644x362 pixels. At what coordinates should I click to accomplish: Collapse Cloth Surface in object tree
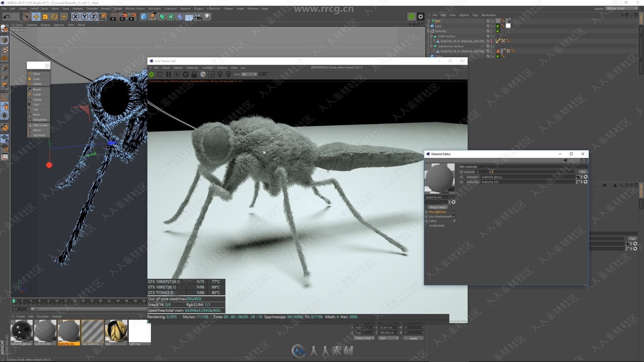pos(431,36)
